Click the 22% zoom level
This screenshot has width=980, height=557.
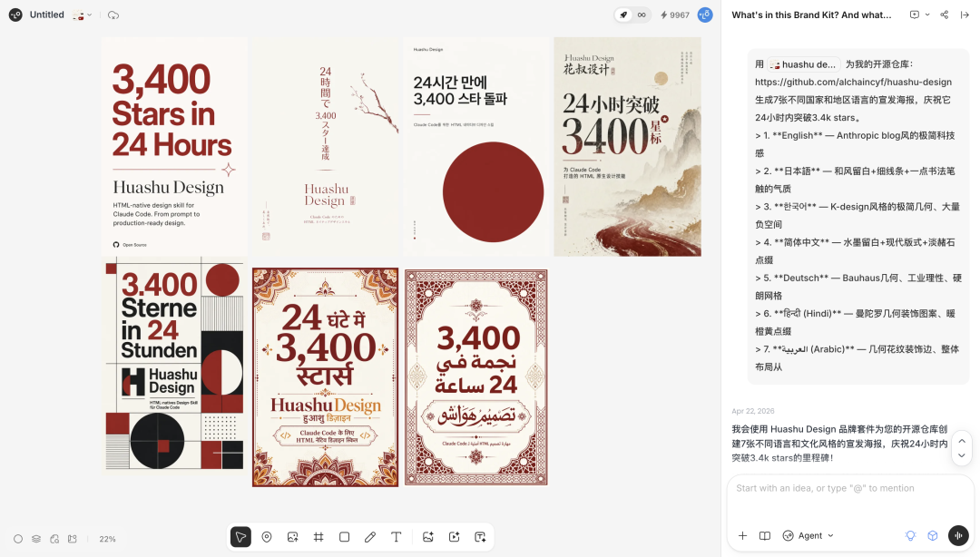tap(107, 539)
